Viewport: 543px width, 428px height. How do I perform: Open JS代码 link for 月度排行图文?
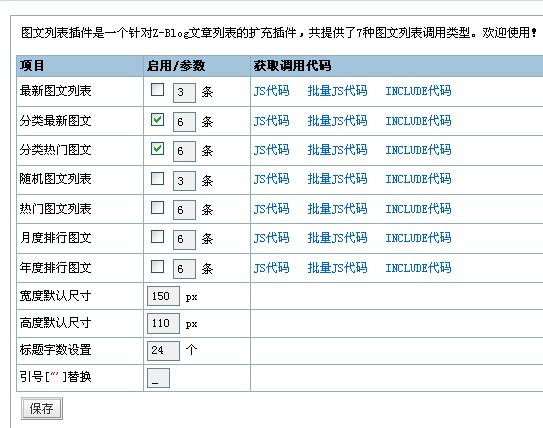tap(271, 238)
